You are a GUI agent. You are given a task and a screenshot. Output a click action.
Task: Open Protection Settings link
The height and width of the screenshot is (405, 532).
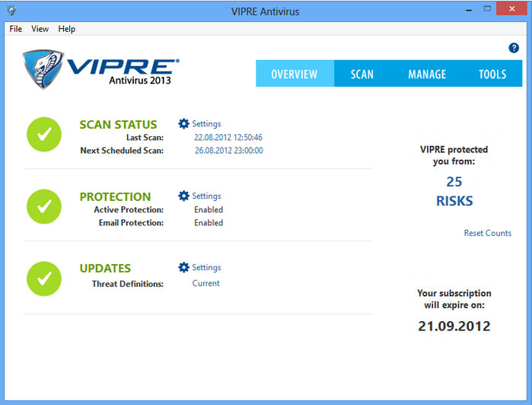click(206, 196)
